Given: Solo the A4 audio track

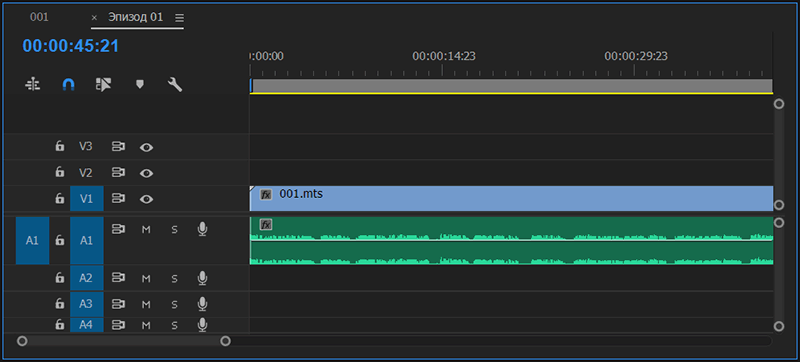Looking at the screenshot, I should (x=174, y=325).
